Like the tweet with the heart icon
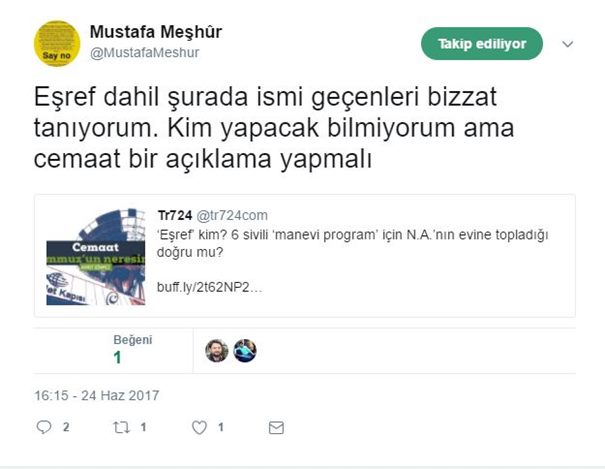 [x=199, y=427]
